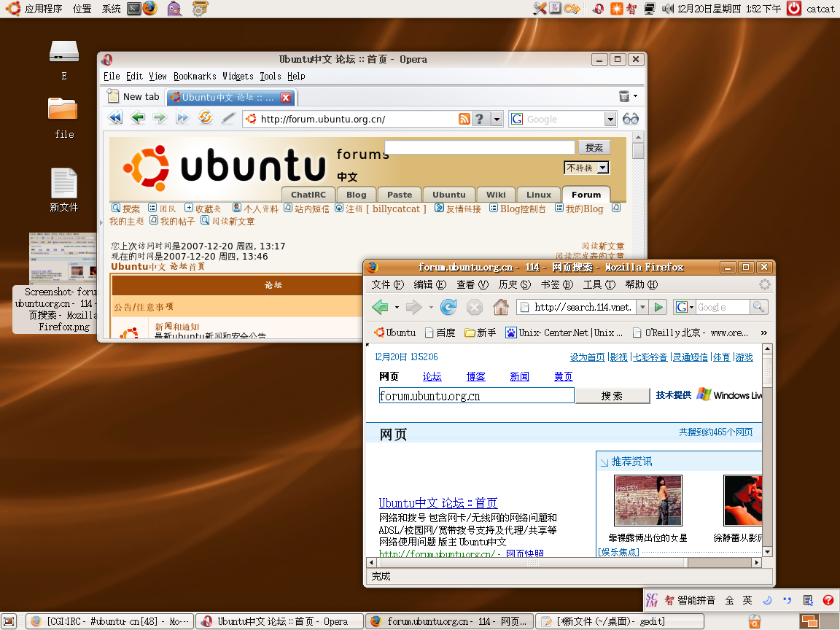Reload page in Firefox

448,307
